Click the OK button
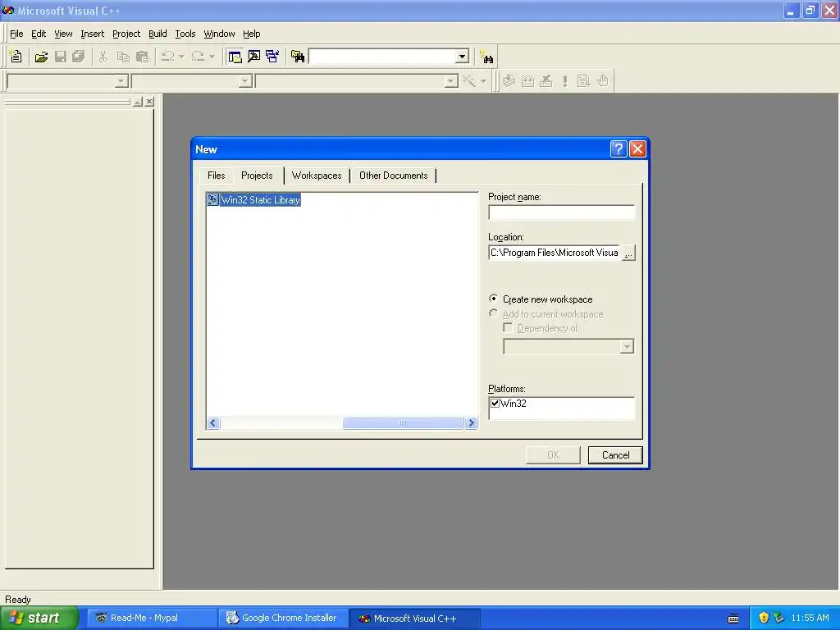840x630 pixels. pyautogui.click(x=553, y=454)
